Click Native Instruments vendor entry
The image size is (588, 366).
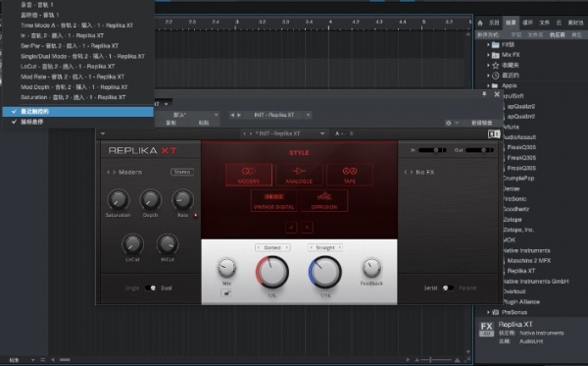[x=526, y=250]
